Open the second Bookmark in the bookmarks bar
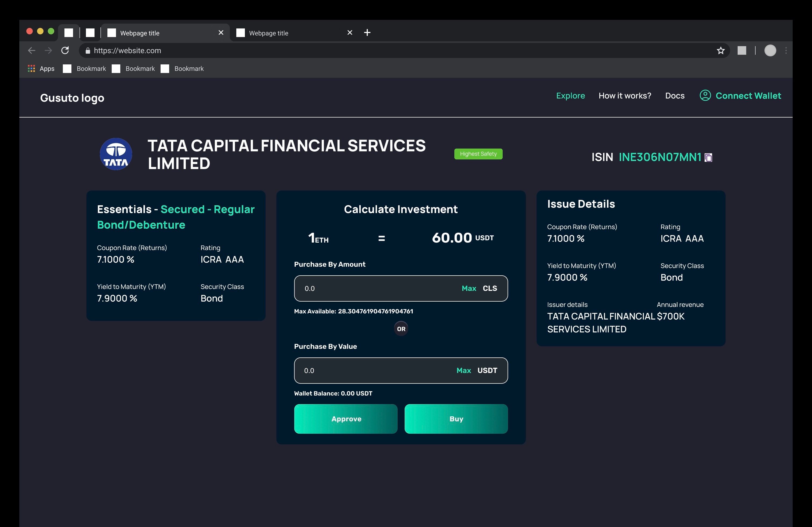This screenshot has height=527, width=812. coord(133,68)
